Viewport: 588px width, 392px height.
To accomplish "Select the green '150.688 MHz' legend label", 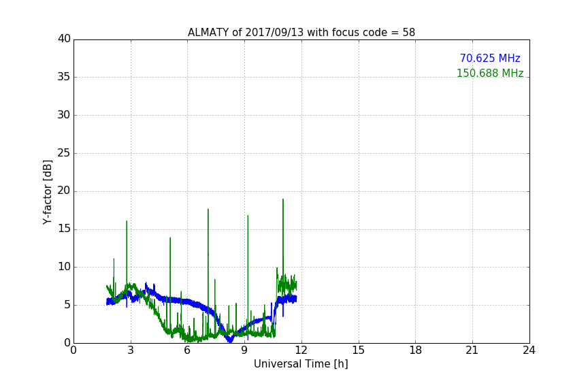I will [x=490, y=73].
